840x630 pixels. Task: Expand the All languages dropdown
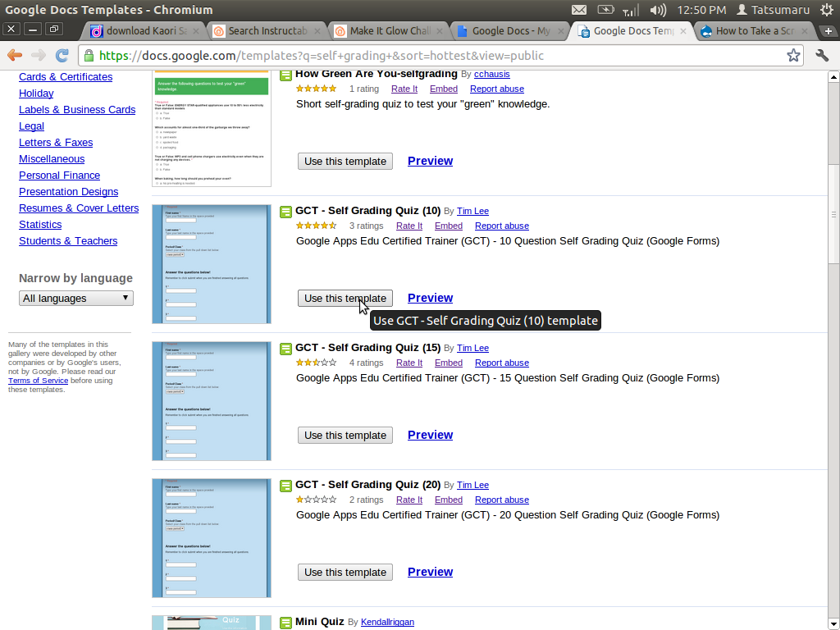tap(76, 298)
